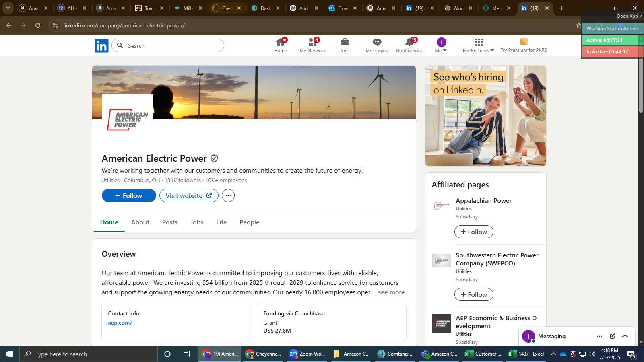The image size is (644, 362).
Task: Switch to the Life tab
Action: [x=221, y=222]
